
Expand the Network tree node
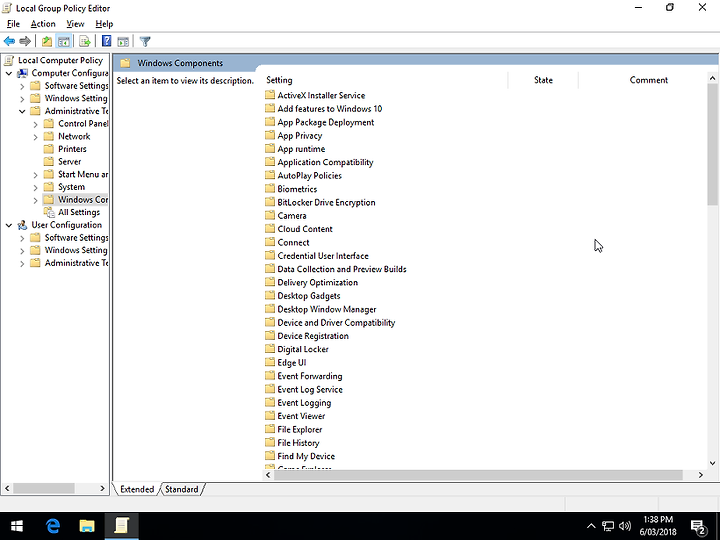tap(35, 136)
